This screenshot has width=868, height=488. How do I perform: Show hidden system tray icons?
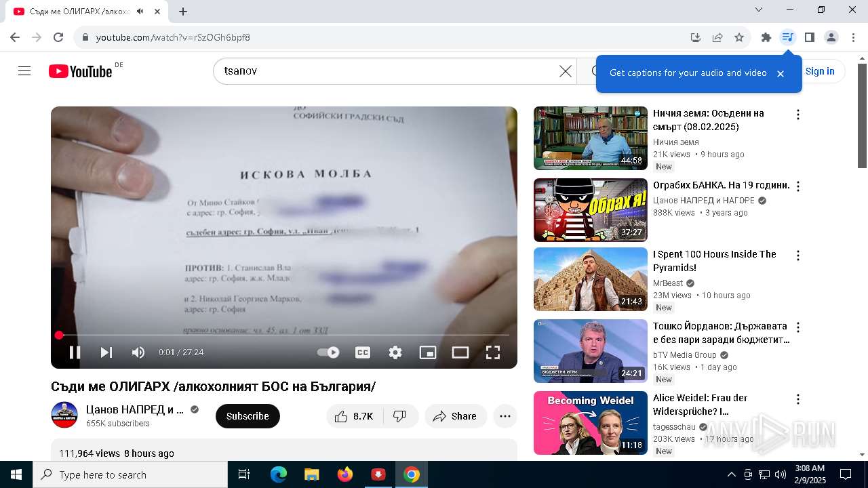coord(731,474)
